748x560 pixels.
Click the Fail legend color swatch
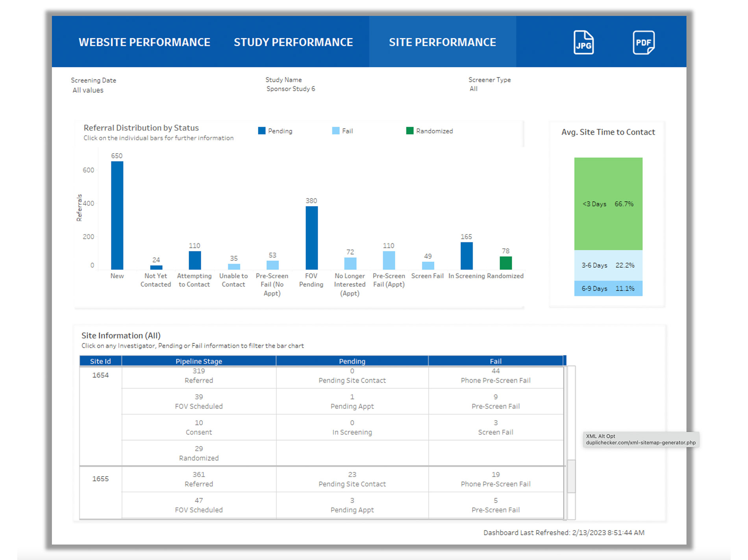pos(335,131)
